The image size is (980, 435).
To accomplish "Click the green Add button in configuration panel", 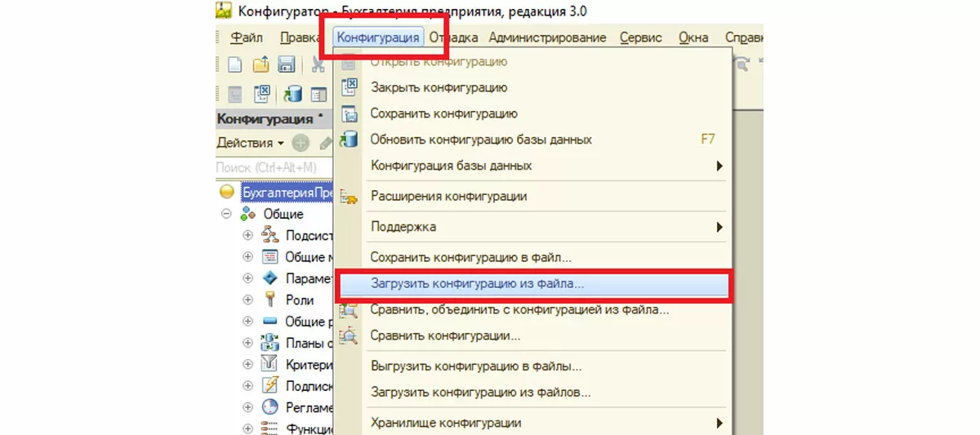I will pos(301,143).
